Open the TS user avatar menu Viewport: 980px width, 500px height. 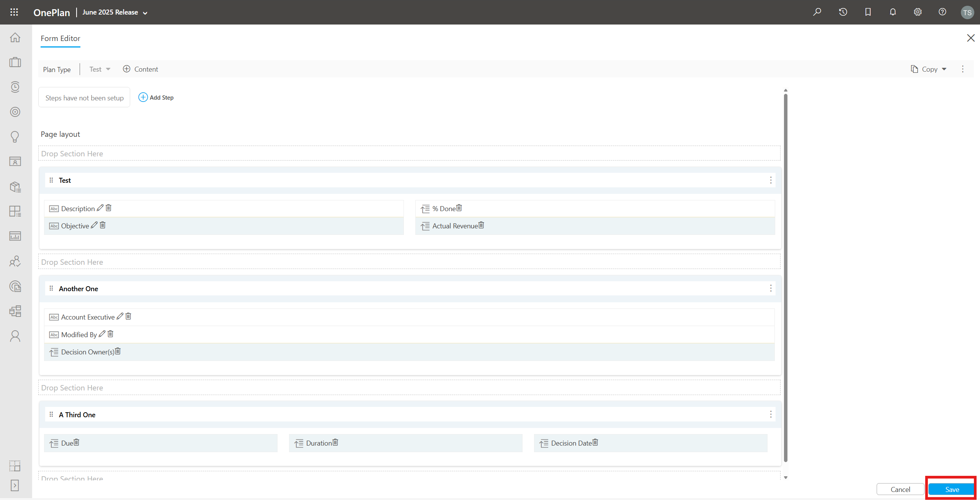pyautogui.click(x=967, y=12)
